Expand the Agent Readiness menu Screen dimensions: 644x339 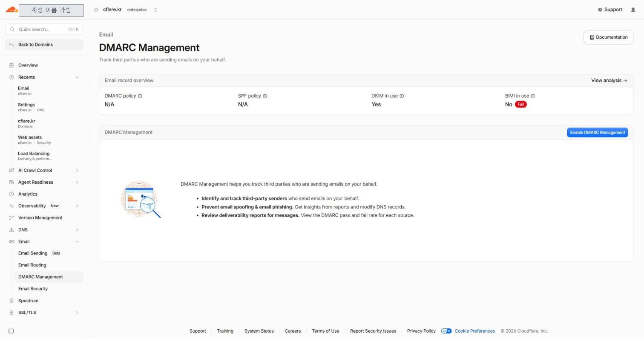pos(77,183)
